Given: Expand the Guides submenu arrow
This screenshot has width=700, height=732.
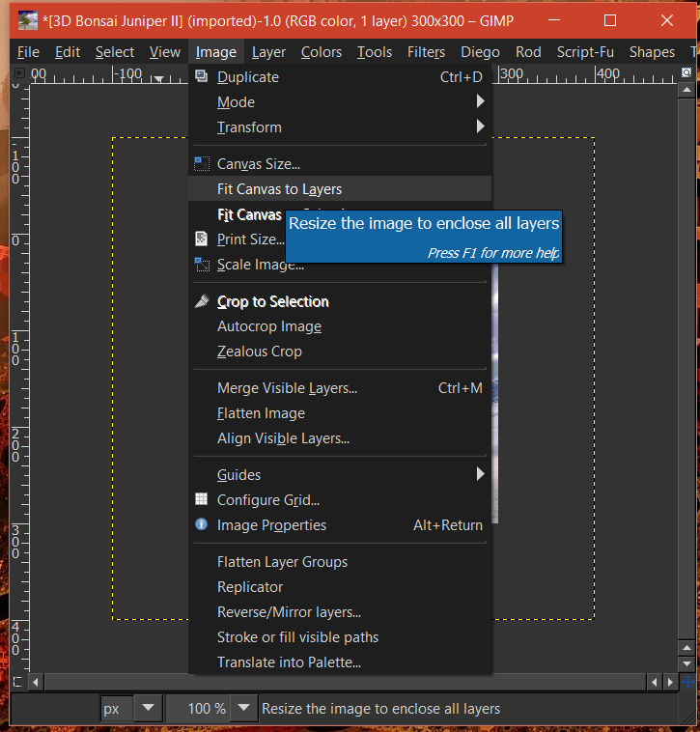Looking at the screenshot, I should [480, 474].
